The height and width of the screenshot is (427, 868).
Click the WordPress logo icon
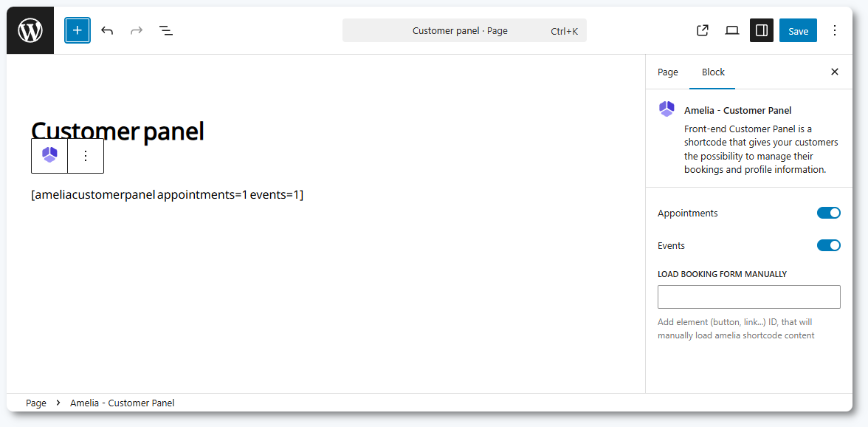pyautogui.click(x=30, y=31)
